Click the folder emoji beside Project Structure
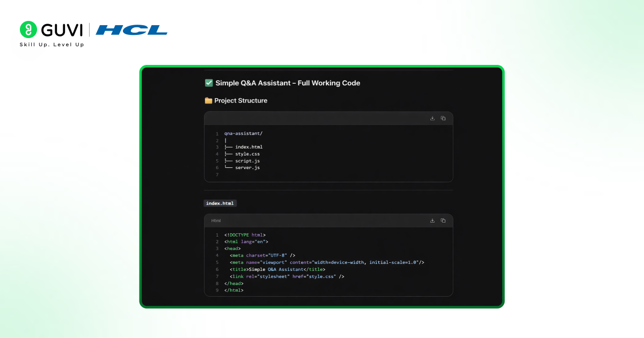 pyautogui.click(x=208, y=100)
